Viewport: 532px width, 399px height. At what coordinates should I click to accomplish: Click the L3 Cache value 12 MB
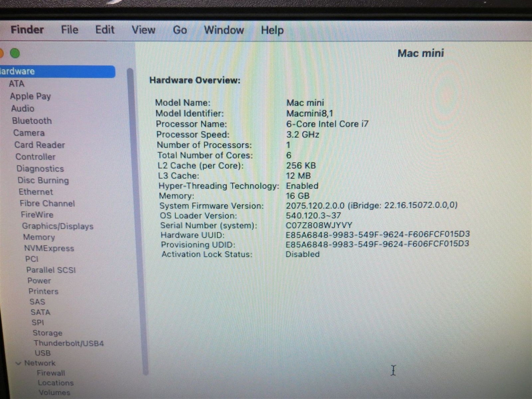298,176
